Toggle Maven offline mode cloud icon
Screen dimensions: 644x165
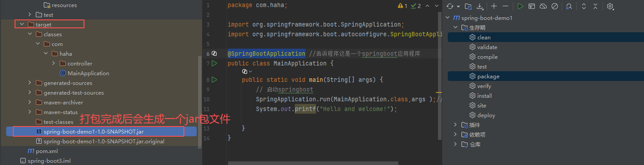point(543,6)
